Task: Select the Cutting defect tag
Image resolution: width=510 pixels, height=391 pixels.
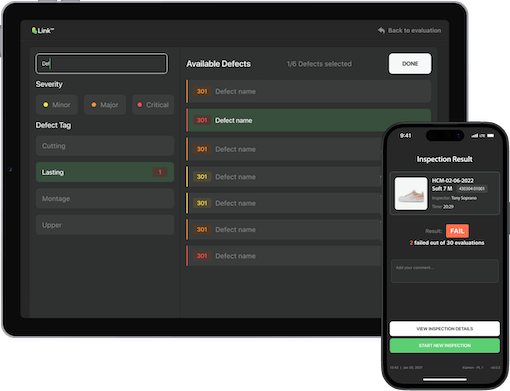Action: [105, 146]
